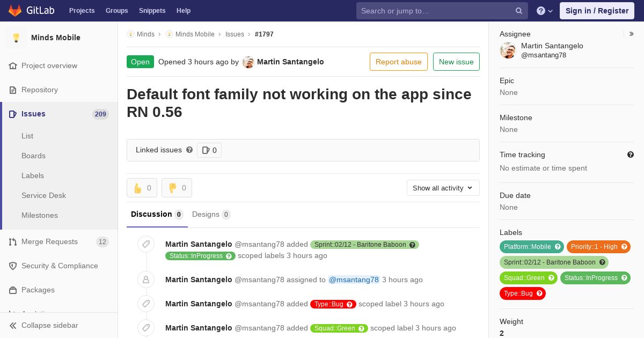Click the sidebar Type::Bug label help icon

pyautogui.click(x=539, y=293)
